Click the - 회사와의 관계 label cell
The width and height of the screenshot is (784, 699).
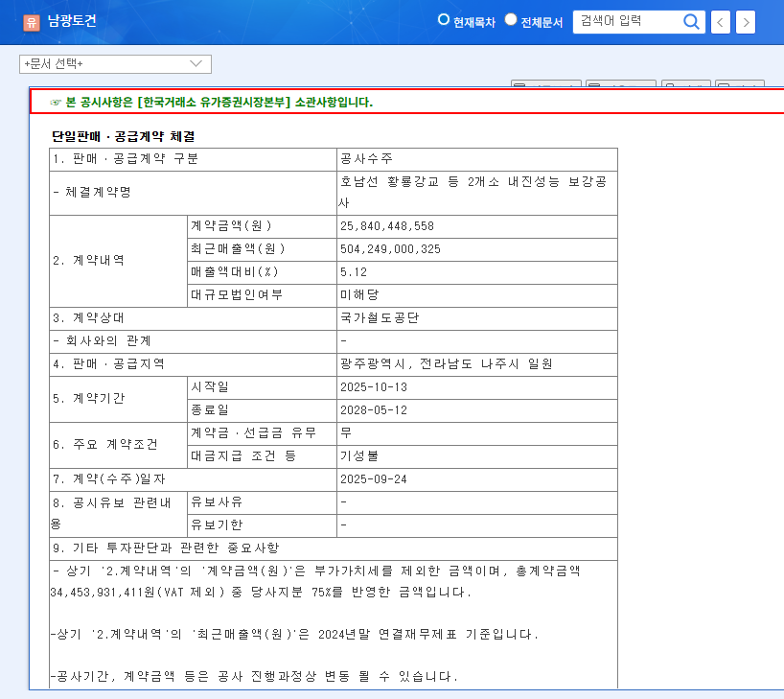[193, 341]
